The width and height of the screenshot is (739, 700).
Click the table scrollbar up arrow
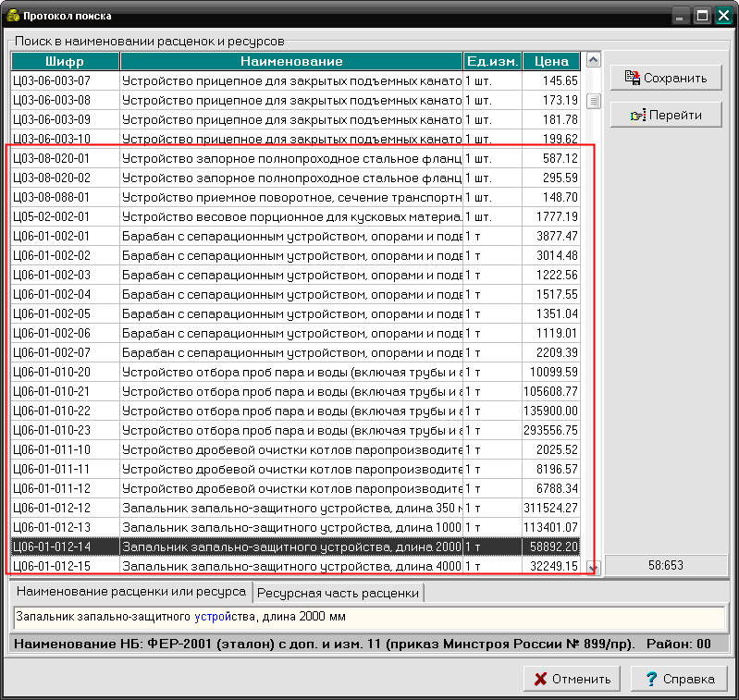click(x=594, y=60)
